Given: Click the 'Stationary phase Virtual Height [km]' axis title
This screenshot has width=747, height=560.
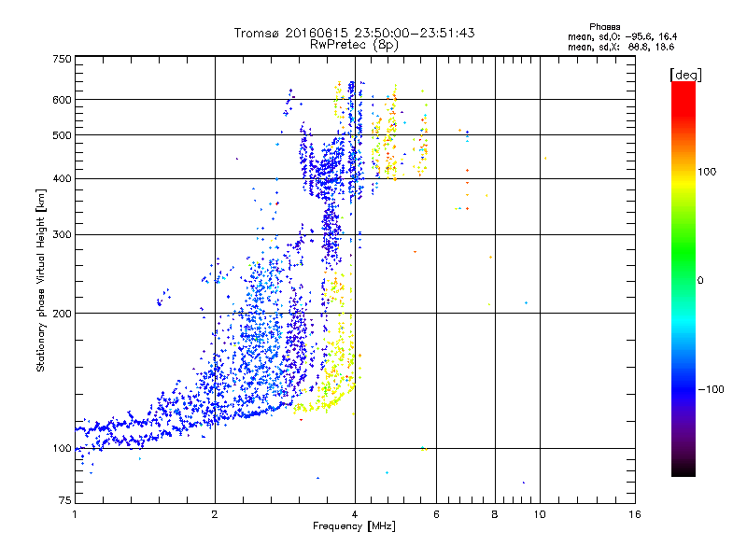Looking at the screenshot, I should [x=41, y=281].
